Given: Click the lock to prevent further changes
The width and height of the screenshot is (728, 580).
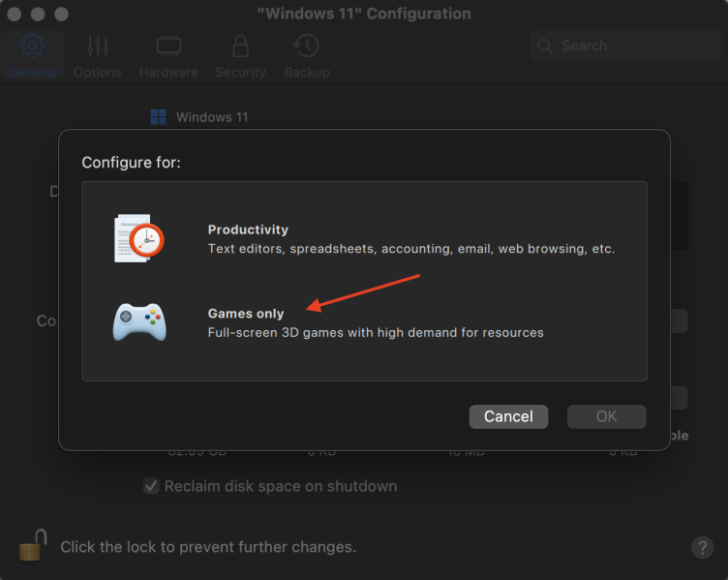Looking at the screenshot, I should [x=32, y=546].
